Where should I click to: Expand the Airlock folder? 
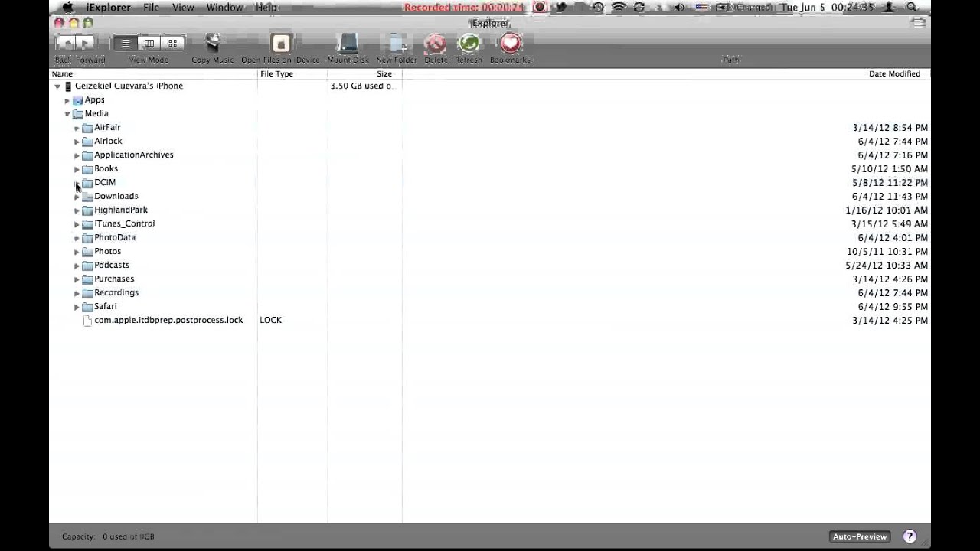pyautogui.click(x=77, y=142)
